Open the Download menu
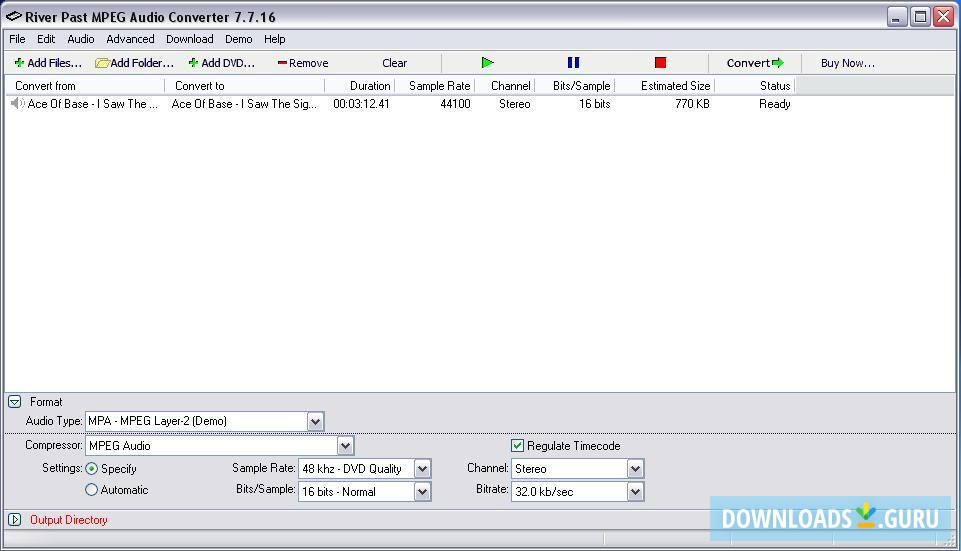The image size is (961, 551). point(190,39)
